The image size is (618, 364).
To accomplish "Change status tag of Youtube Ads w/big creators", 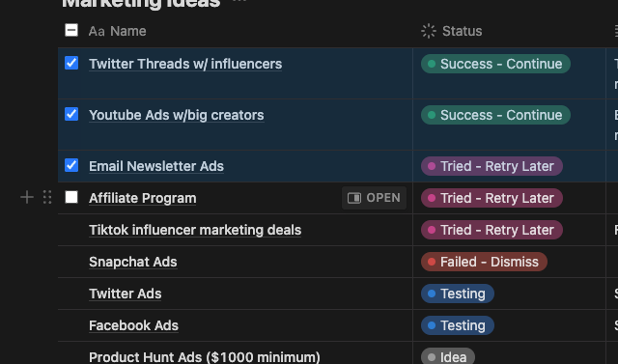I will point(495,115).
